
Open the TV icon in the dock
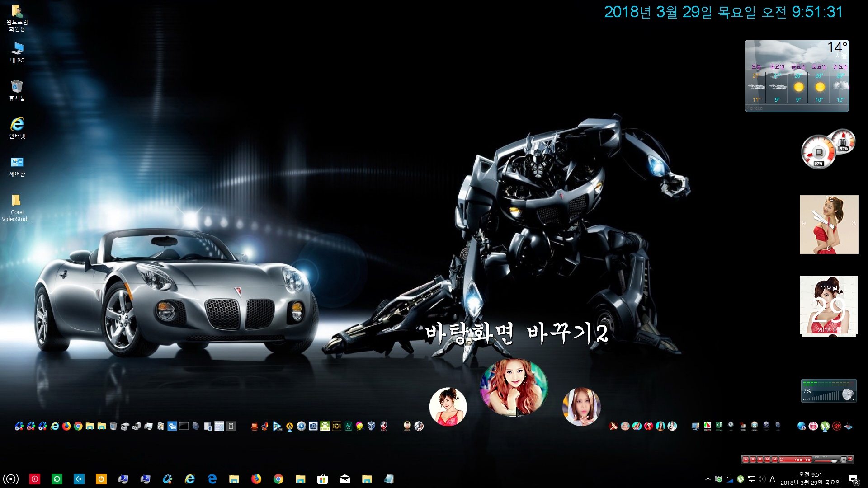pyautogui.click(x=254, y=426)
